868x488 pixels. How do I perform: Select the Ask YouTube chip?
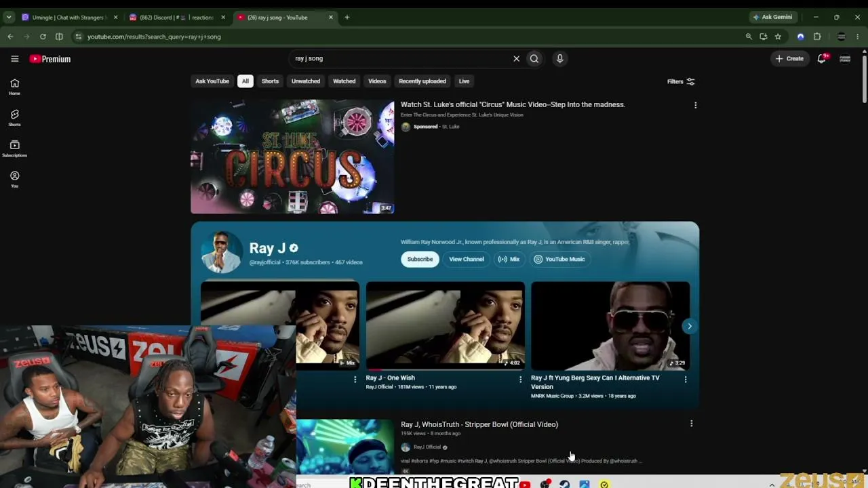[212, 81]
